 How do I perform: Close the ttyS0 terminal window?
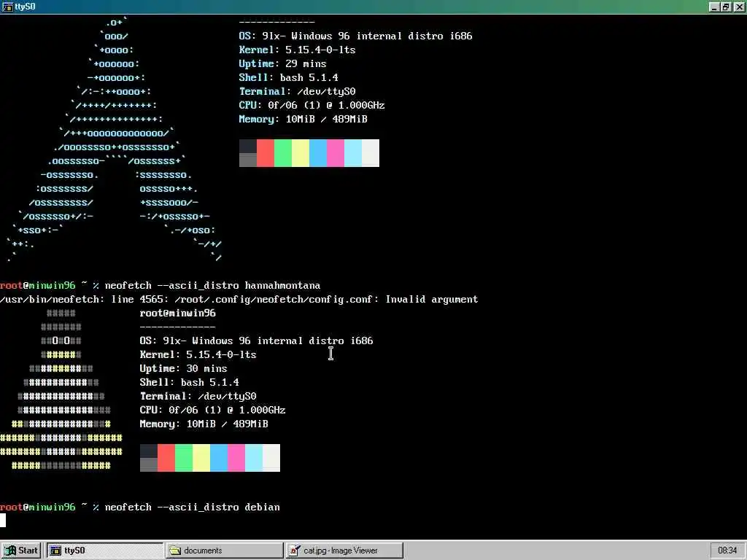tap(739, 7)
